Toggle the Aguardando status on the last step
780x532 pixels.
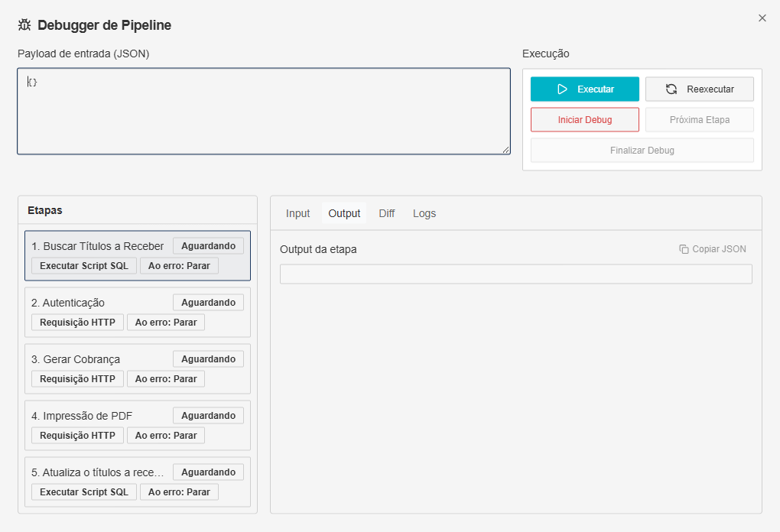207,472
